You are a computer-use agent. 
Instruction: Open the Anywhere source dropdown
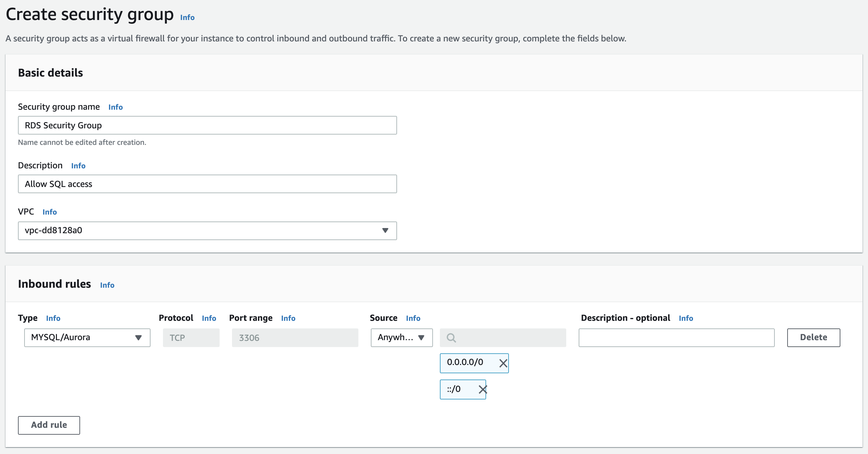coord(402,337)
